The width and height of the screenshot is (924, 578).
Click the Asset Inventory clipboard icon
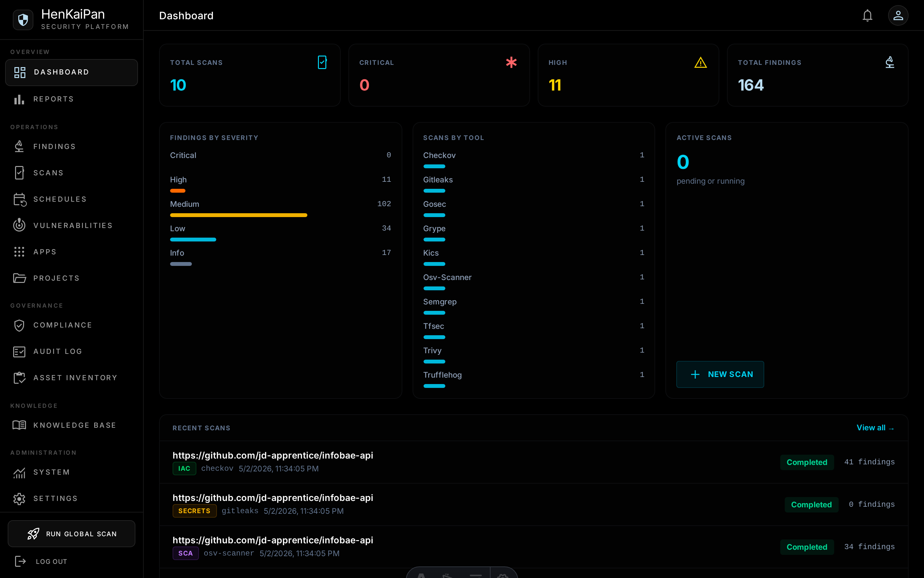(x=20, y=378)
